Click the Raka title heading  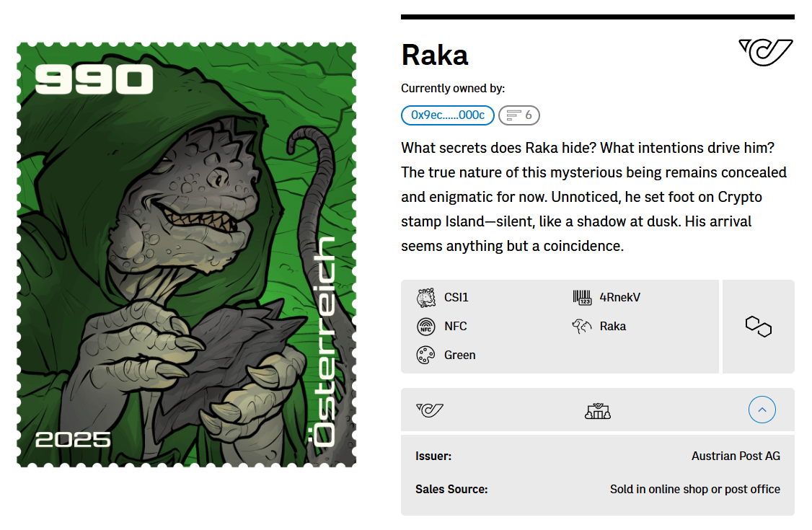435,55
